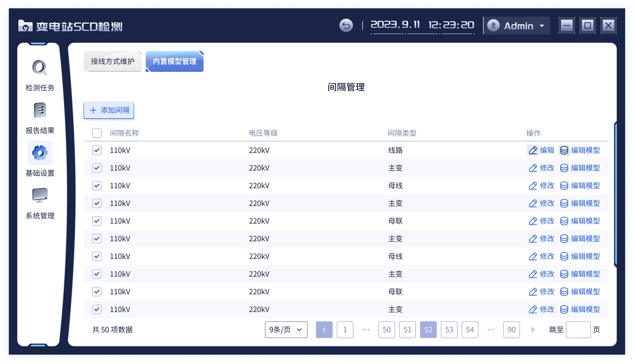Screen dimensions: 634x364
Task: Click 修改 link in the second 主变 row
Action: (547, 203)
